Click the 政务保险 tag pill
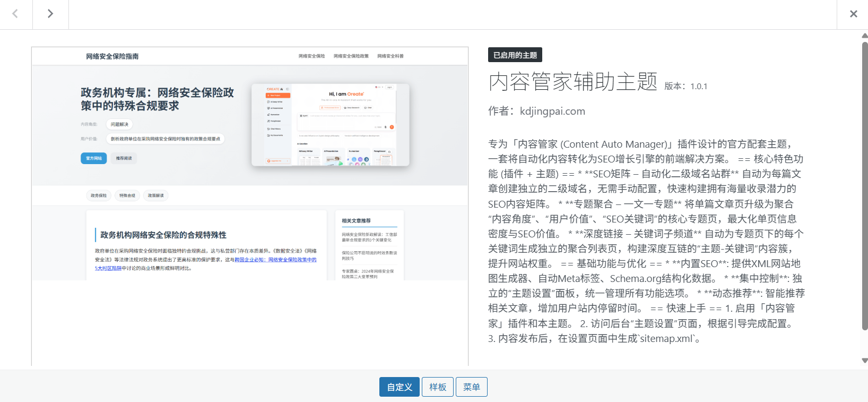 [x=99, y=195]
